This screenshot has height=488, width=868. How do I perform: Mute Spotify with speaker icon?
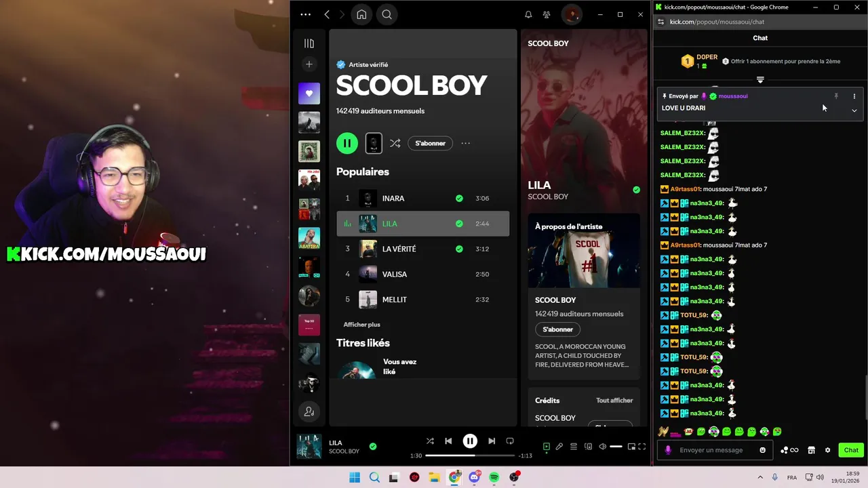coord(602,447)
